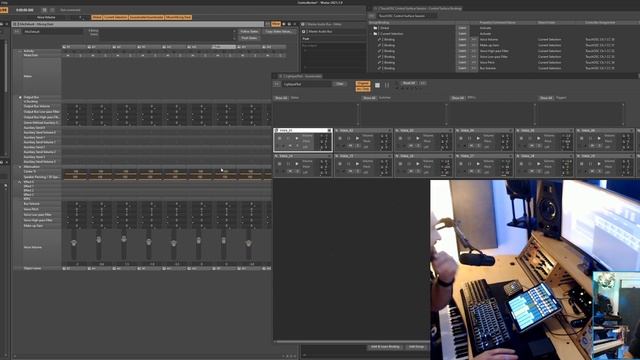Open the Soundcaster session selector button
The height and width of the screenshot is (360, 640).
[x=276, y=84]
